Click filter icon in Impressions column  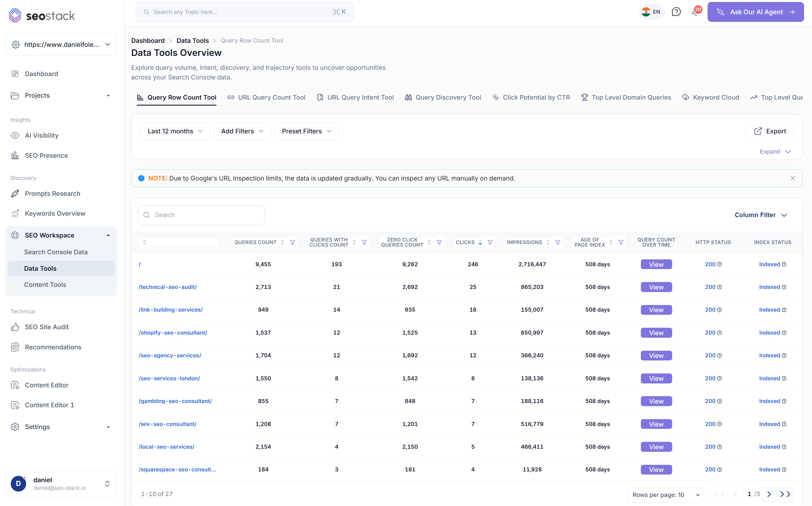point(558,242)
